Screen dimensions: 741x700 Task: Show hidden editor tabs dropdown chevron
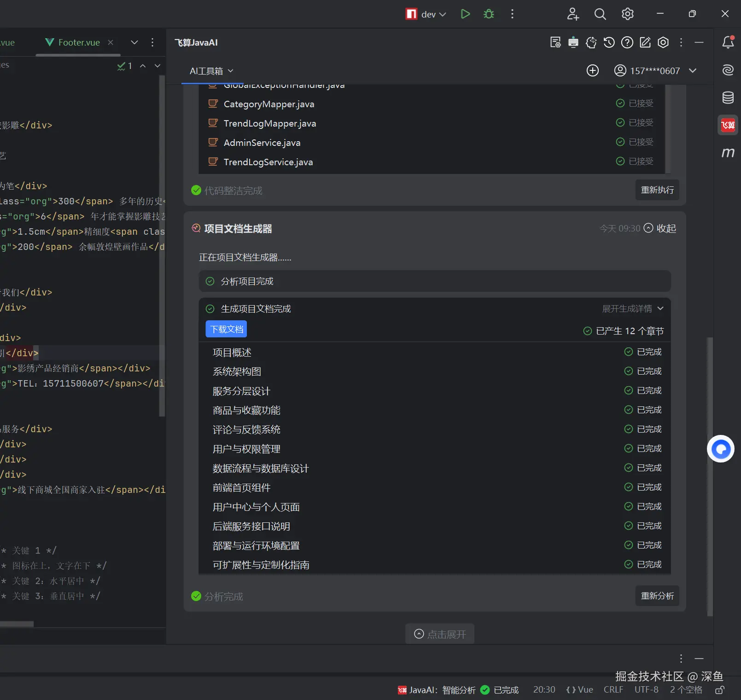[x=134, y=42]
